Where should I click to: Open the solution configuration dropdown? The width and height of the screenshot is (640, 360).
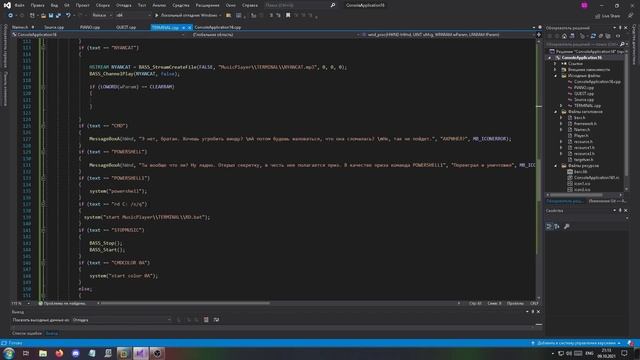pos(102,16)
